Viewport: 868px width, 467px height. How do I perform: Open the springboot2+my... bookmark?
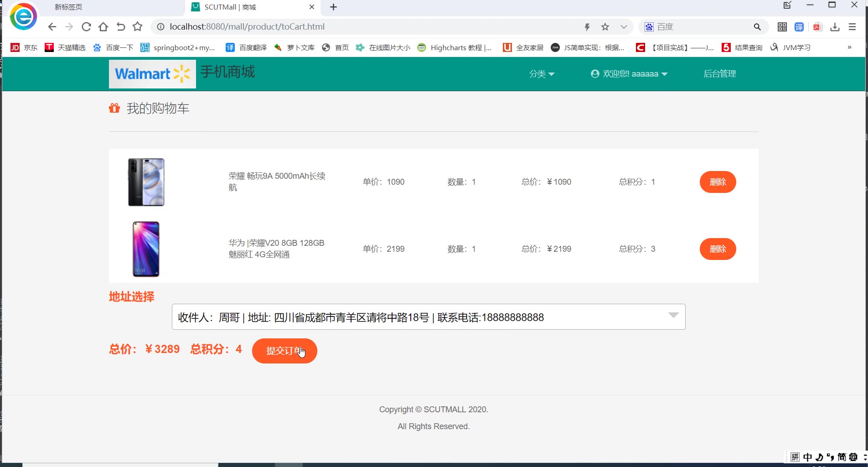pyautogui.click(x=178, y=47)
